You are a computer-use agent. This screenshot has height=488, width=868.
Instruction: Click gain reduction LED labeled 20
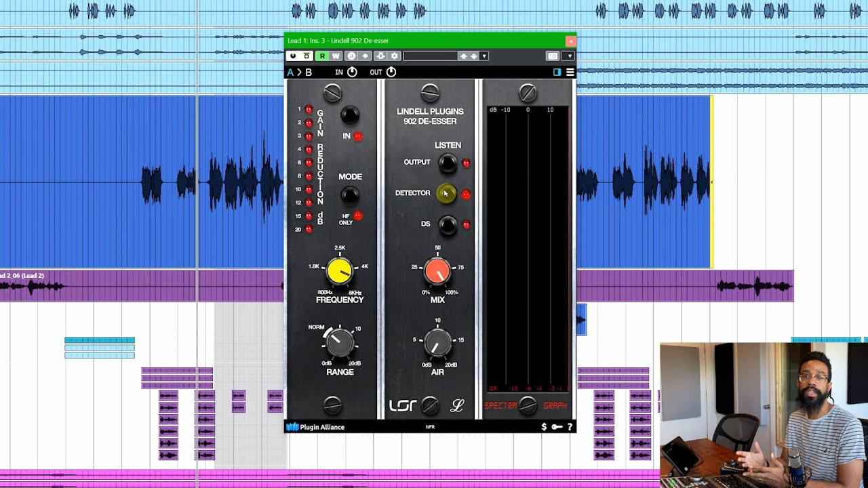coord(309,229)
